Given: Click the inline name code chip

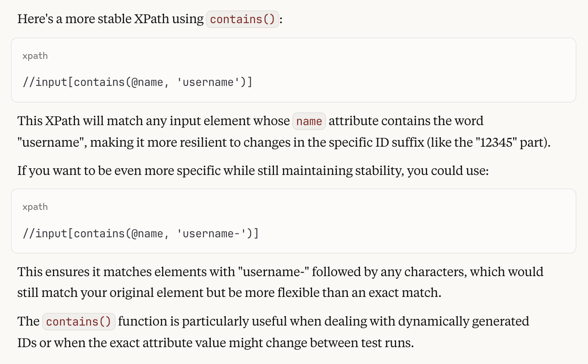Looking at the screenshot, I should tap(309, 121).
